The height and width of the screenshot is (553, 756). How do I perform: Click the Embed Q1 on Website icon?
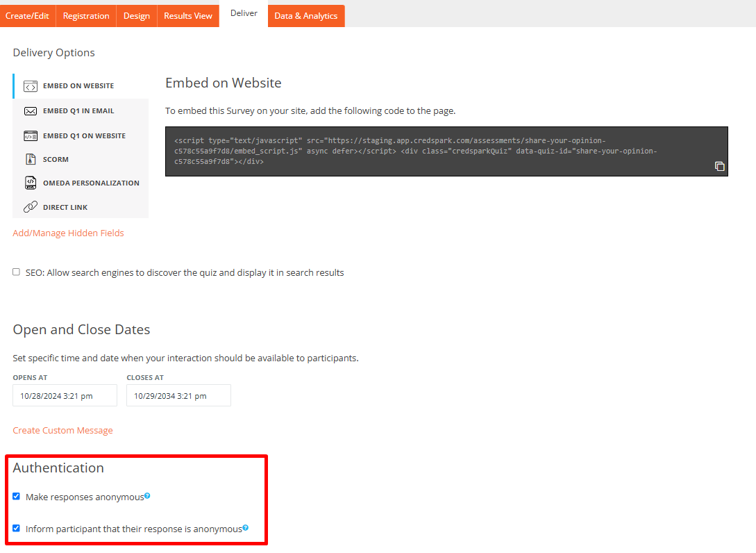coord(31,136)
